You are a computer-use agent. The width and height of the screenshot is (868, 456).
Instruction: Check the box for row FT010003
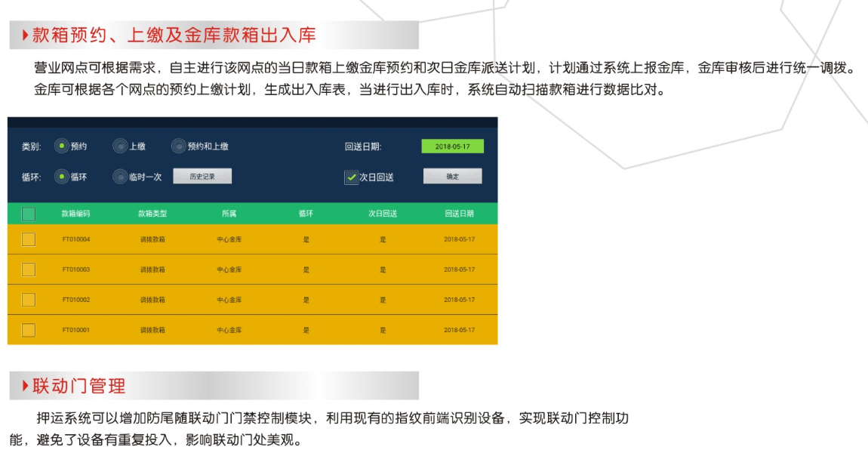point(29,270)
